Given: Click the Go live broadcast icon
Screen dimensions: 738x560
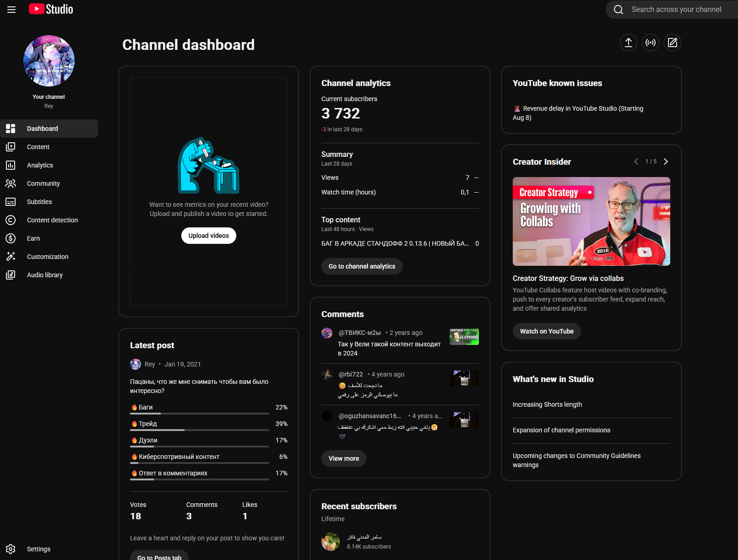Looking at the screenshot, I should pos(651,43).
